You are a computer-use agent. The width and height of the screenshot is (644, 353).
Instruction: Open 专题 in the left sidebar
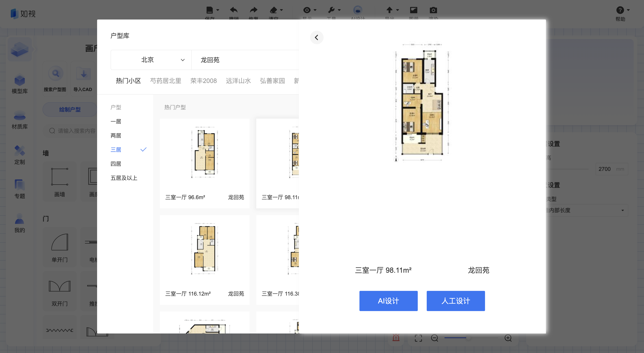20,189
